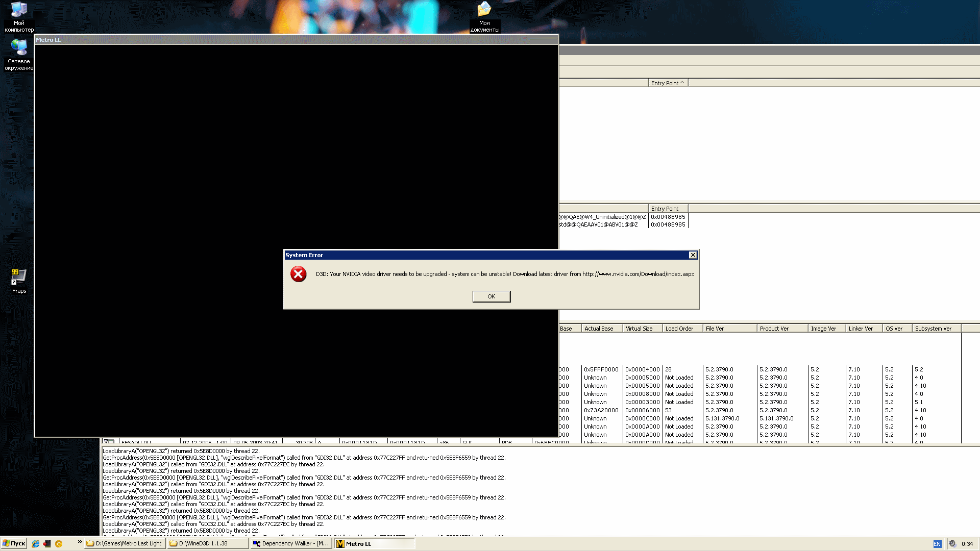Expand the quick launch overflow chevron

click(x=80, y=542)
